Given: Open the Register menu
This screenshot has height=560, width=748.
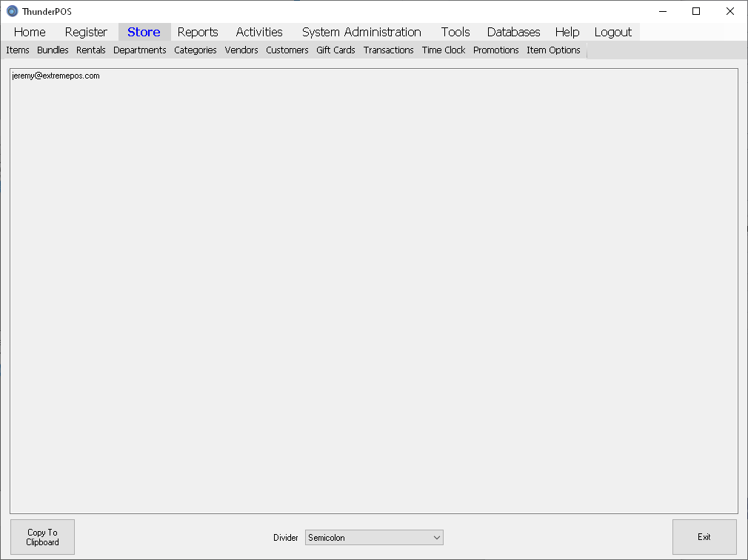Looking at the screenshot, I should pos(86,32).
